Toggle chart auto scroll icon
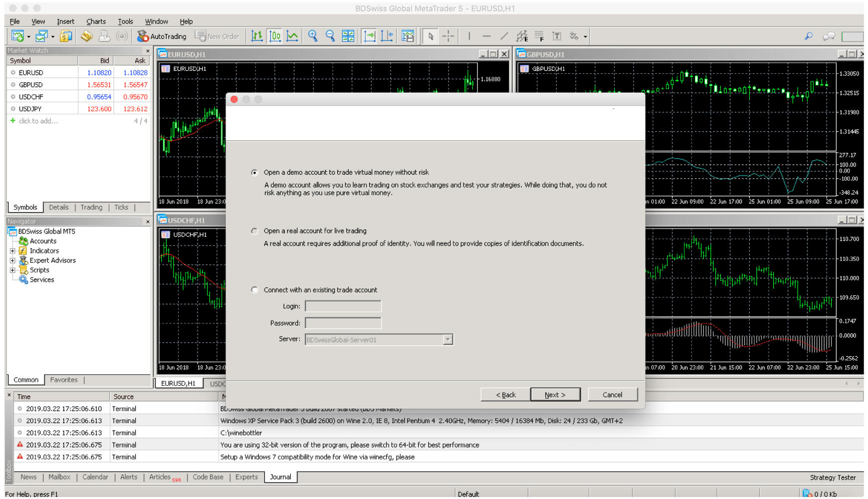Screen dimensions: 868x499 coord(370,36)
